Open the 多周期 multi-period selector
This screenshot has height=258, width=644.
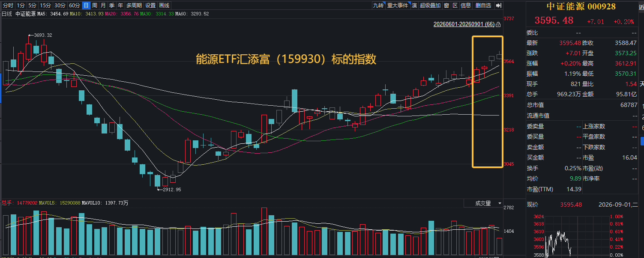coord(134,6)
